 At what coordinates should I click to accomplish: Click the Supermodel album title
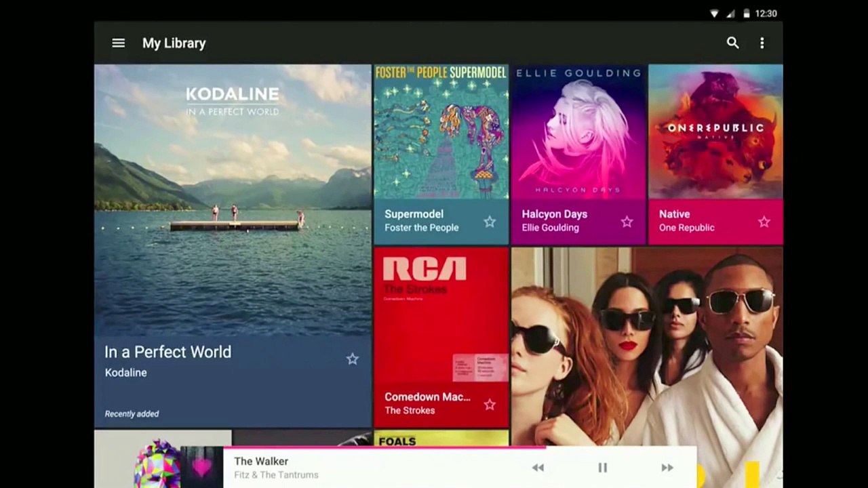[x=414, y=213]
